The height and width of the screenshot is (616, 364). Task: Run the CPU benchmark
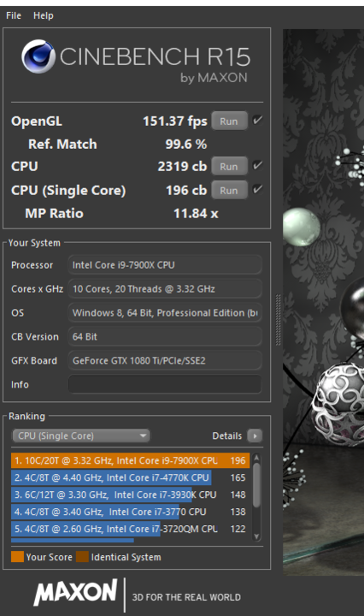tap(230, 166)
